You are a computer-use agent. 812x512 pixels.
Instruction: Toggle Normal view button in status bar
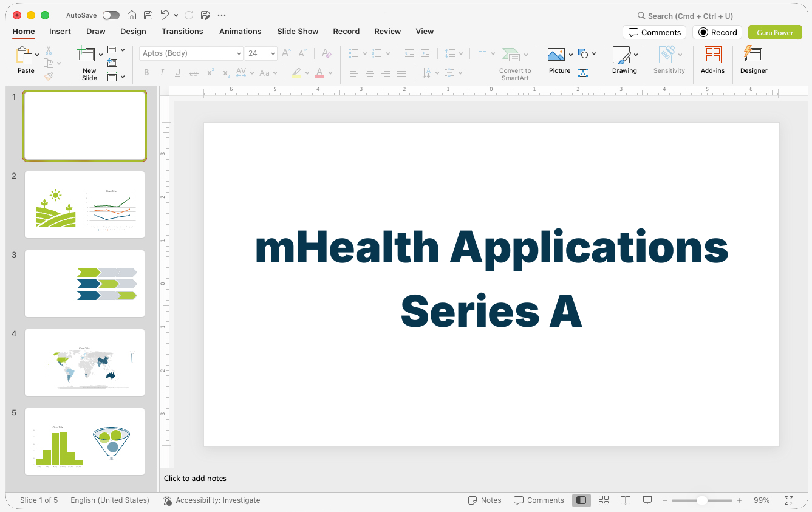pos(581,500)
